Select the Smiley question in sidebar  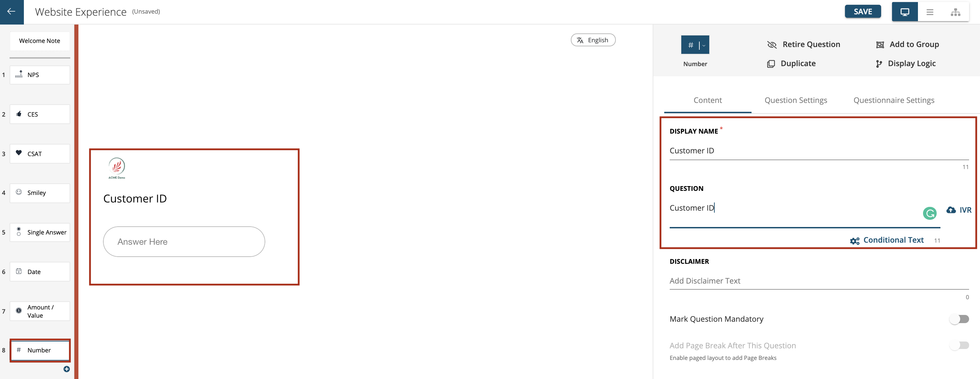40,192
